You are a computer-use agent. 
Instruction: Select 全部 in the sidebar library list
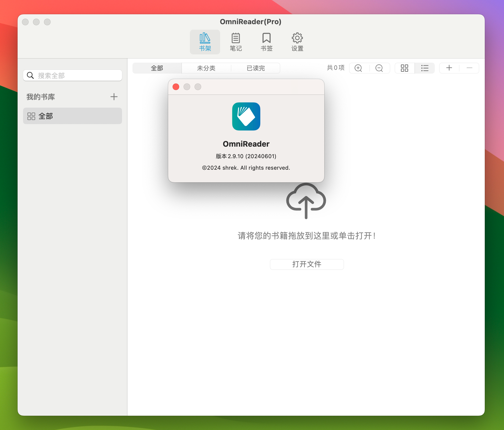[73, 116]
